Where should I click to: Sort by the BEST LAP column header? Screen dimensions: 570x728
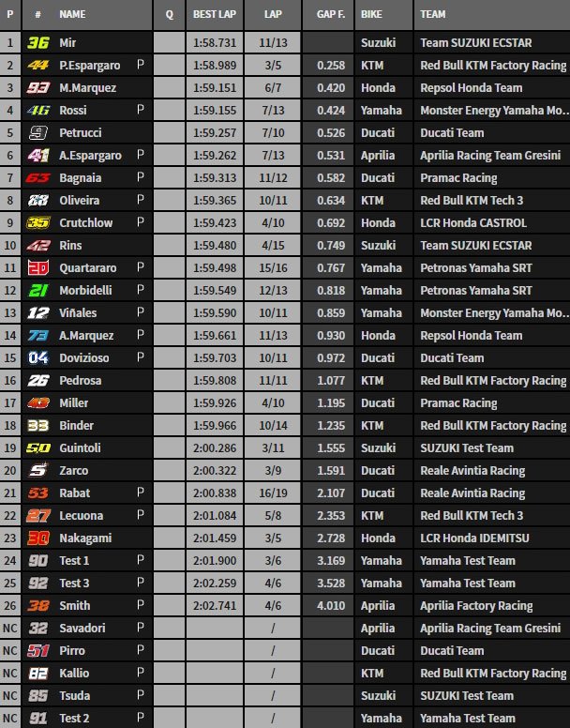[215, 15]
